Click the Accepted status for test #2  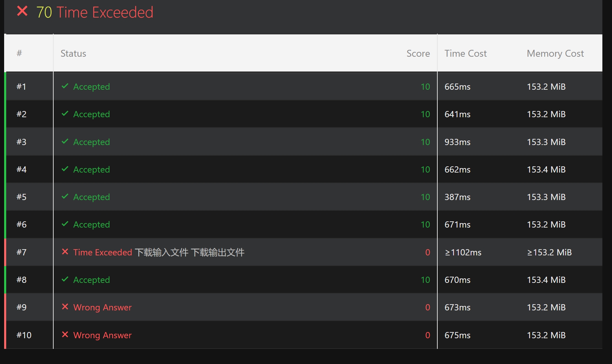pos(91,114)
